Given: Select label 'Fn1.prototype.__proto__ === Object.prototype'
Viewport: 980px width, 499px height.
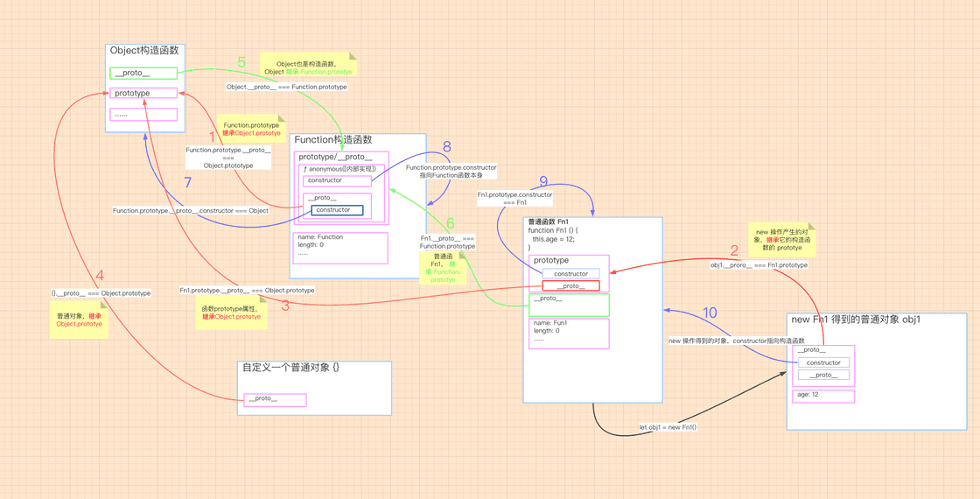Looking at the screenshot, I should click(247, 290).
